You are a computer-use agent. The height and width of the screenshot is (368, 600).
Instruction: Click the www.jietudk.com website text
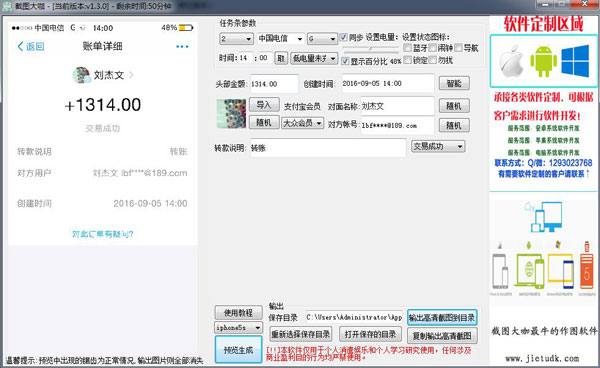point(542,358)
